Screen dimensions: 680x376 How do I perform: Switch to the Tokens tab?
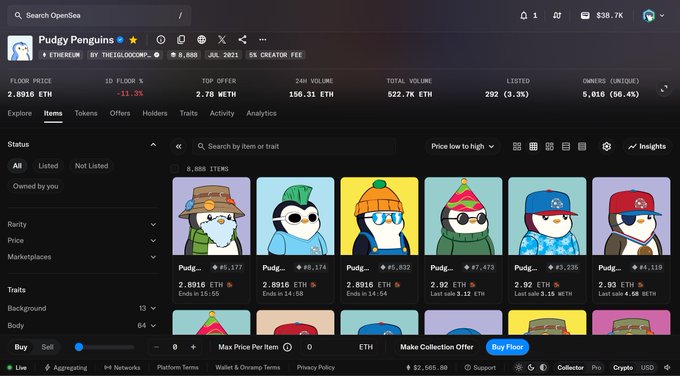pyautogui.click(x=86, y=113)
